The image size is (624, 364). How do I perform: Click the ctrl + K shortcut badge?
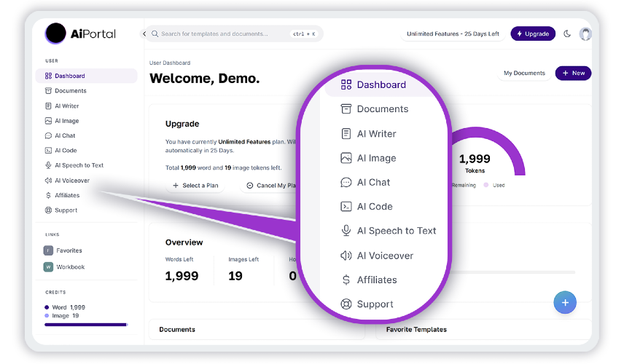click(x=304, y=33)
